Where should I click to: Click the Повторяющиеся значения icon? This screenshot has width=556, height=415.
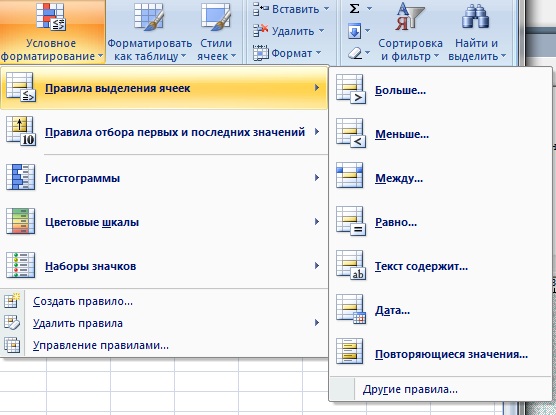tap(350, 351)
